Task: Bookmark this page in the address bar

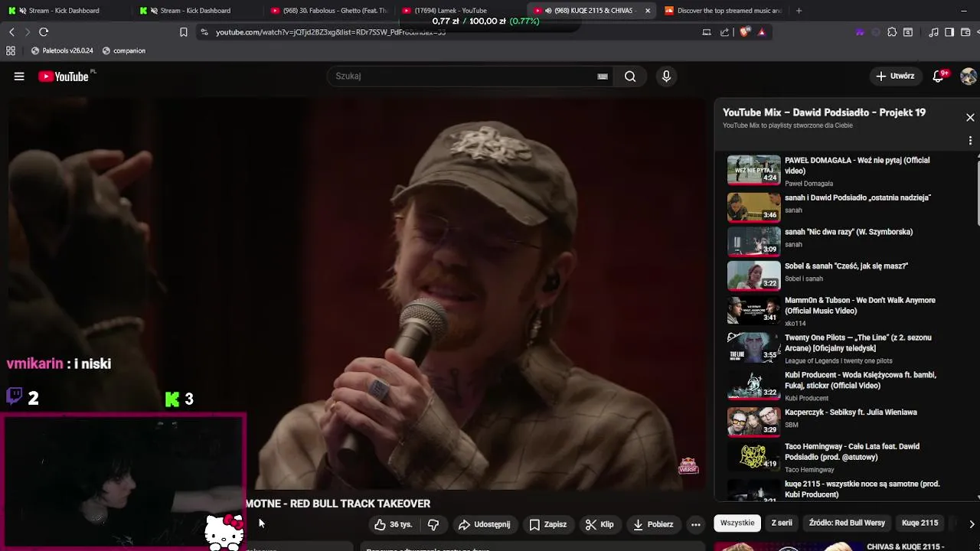Action: click(x=184, y=32)
